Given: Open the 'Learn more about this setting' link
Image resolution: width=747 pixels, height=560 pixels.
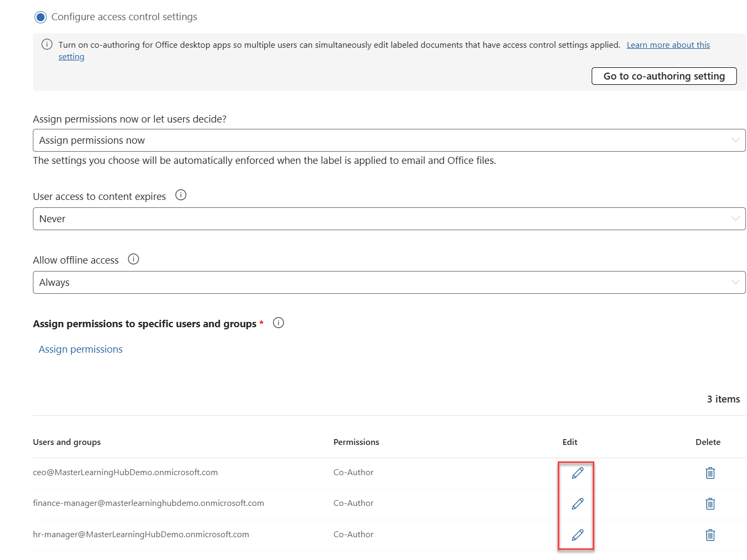Looking at the screenshot, I should (668, 45).
